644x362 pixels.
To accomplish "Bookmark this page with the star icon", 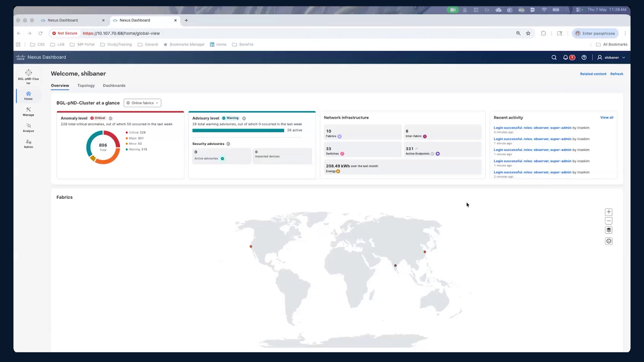I will (x=528, y=33).
